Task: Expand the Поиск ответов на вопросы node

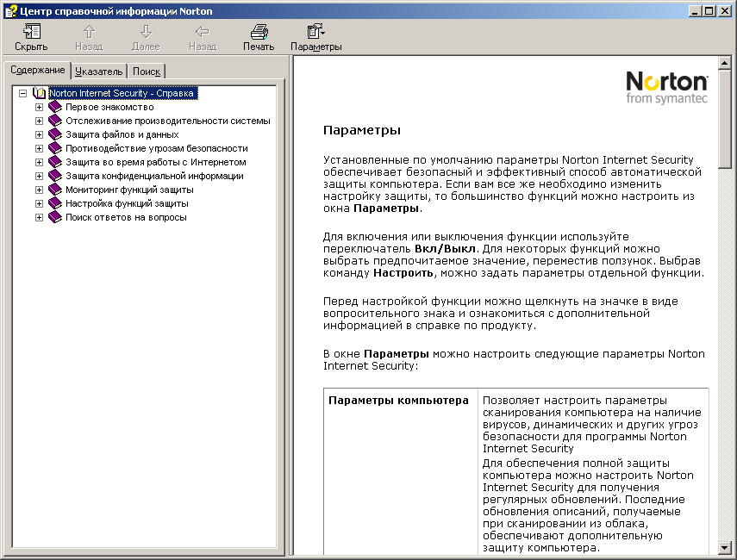Action: click(39, 217)
